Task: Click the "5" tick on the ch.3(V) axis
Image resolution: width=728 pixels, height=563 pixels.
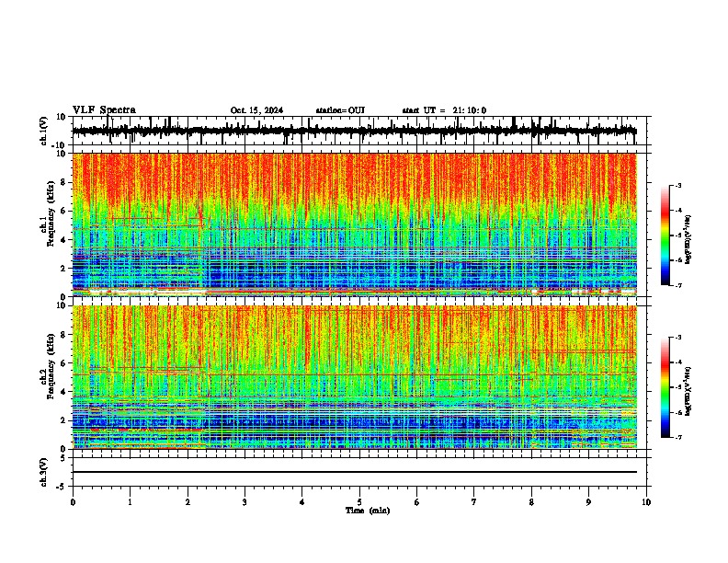Action: coord(63,458)
